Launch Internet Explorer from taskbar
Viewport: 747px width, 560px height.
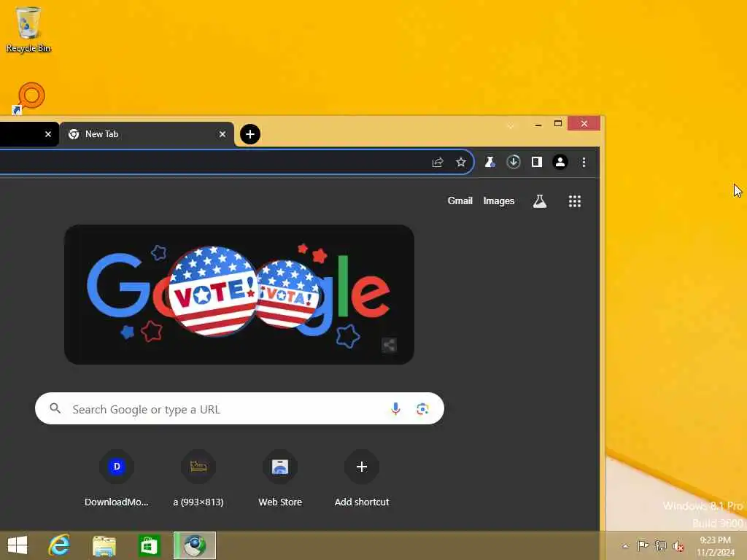coord(59,545)
